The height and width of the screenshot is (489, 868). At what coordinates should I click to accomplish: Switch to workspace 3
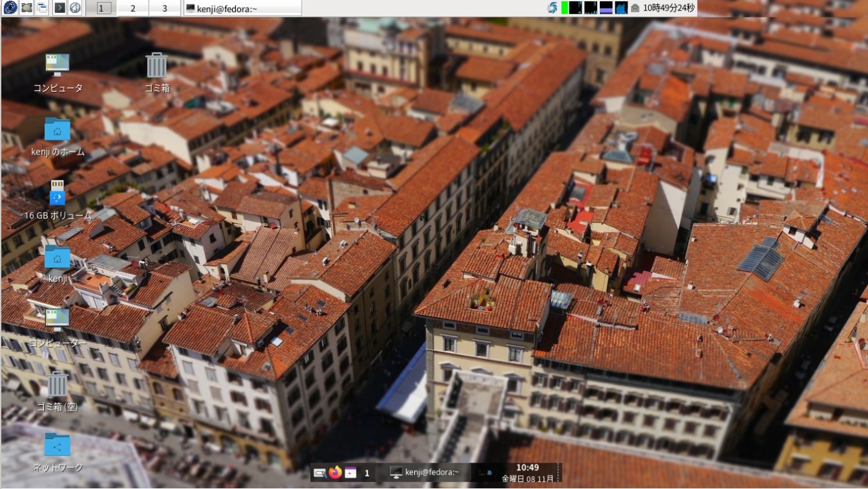[164, 8]
